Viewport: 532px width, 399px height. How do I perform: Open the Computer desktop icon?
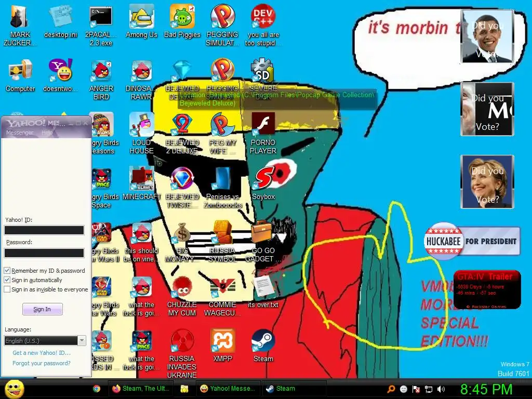pyautogui.click(x=20, y=75)
